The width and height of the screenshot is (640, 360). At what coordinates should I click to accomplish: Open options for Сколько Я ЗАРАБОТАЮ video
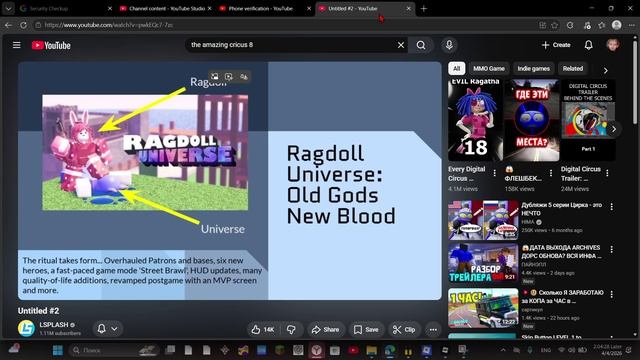tap(611, 294)
